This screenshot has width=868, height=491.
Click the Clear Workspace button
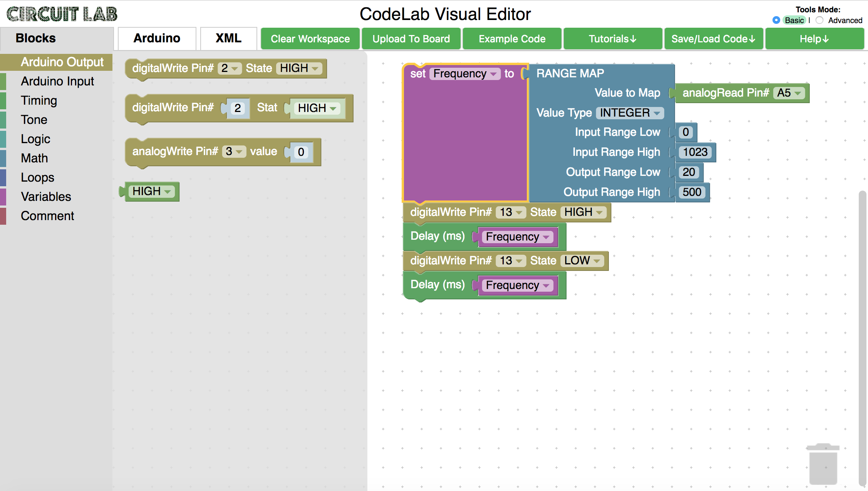tap(310, 38)
